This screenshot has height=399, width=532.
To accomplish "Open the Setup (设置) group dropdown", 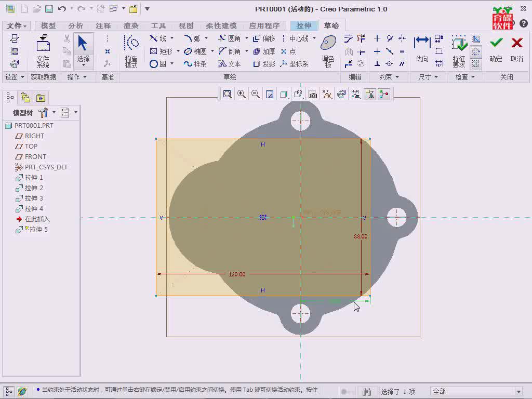I will [15, 77].
